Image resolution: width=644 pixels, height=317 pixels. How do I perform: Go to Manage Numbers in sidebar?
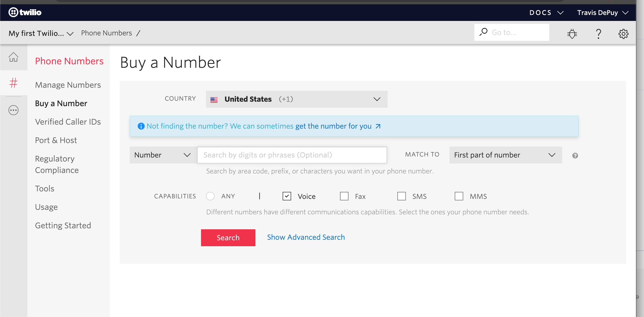coord(68,85)
